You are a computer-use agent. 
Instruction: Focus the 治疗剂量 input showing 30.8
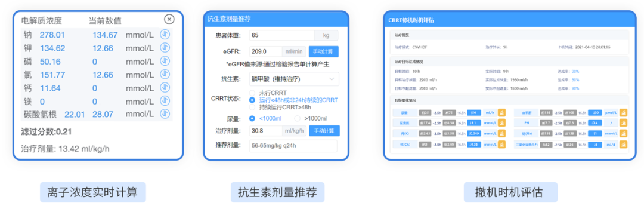[265, 131]
